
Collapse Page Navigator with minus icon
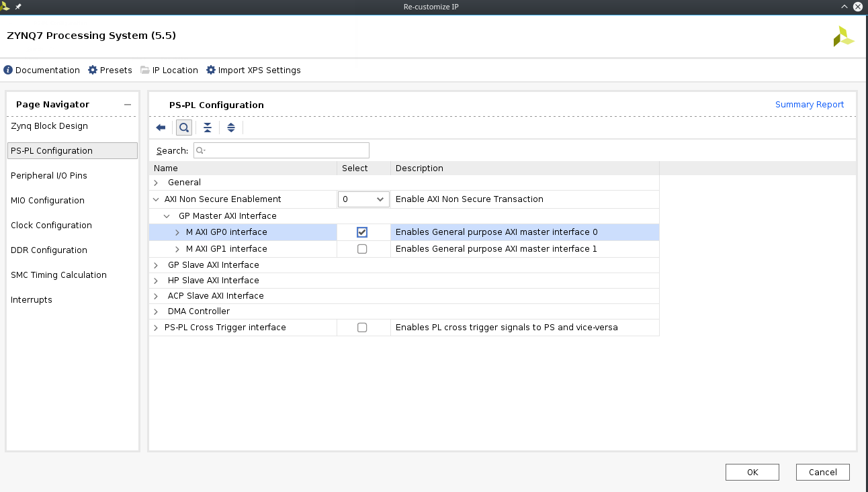(128, 105)
